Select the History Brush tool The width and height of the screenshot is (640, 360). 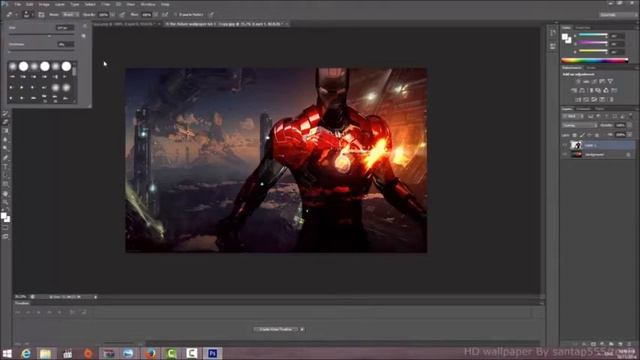click(x=5, y=113)
